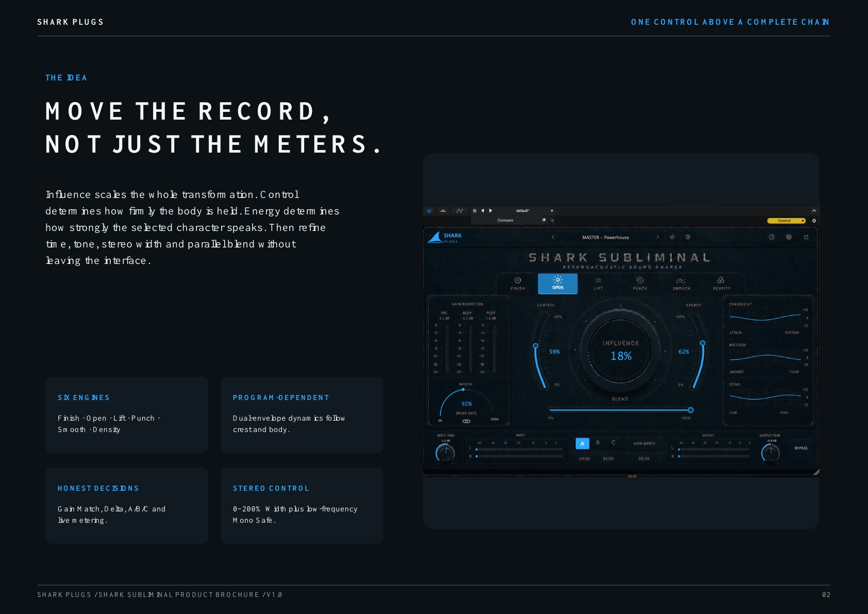The image size is (868, 614).
Task: Switch to B state slot
Action: pyautogui.click(x=598, y=443)
